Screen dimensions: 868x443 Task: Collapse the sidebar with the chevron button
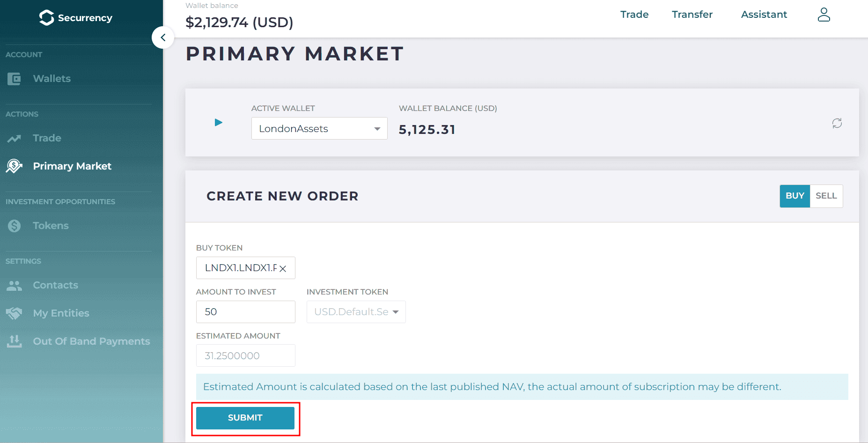[163, 37]
